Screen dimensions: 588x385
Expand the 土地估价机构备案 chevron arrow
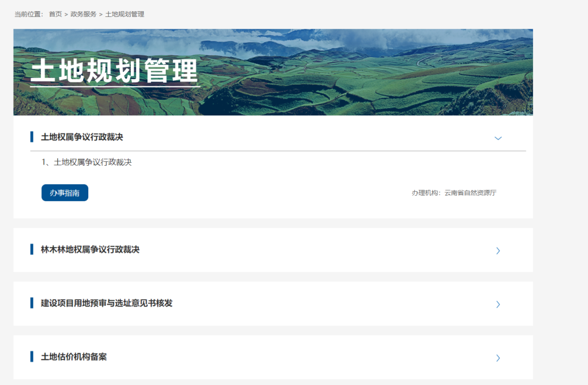point(498,358)
